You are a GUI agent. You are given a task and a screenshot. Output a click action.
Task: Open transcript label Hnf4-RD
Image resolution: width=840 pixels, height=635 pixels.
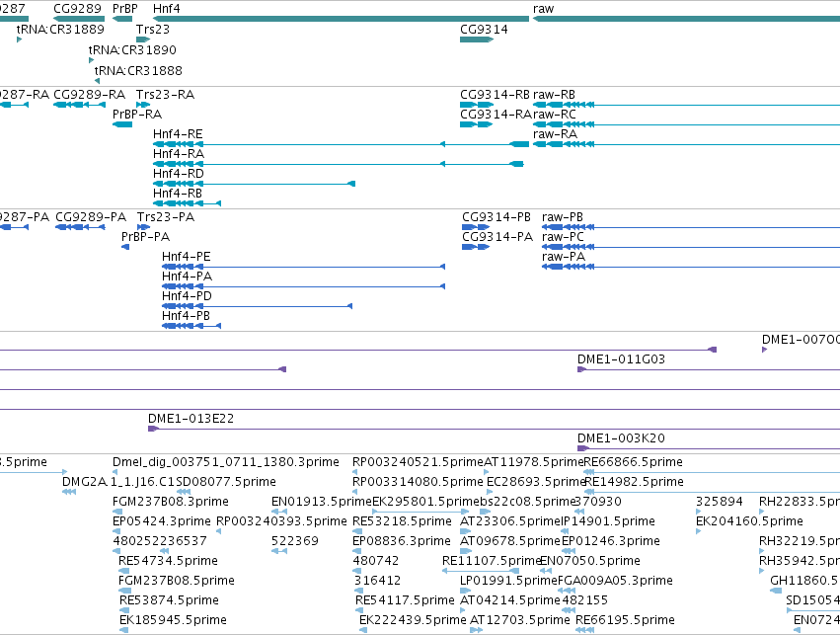pos(179,174)
